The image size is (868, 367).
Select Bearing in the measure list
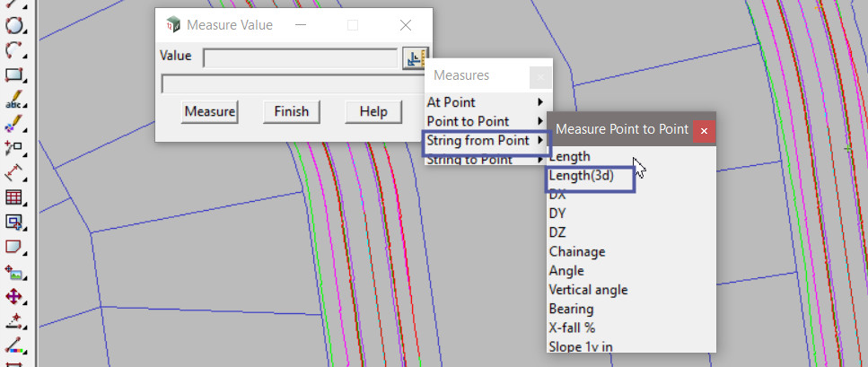[x=571, y=309]
